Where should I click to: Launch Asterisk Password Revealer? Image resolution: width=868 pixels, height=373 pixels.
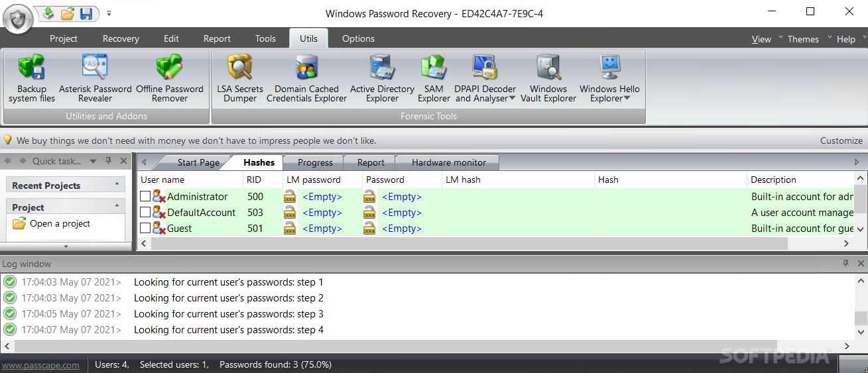point(95,79)
